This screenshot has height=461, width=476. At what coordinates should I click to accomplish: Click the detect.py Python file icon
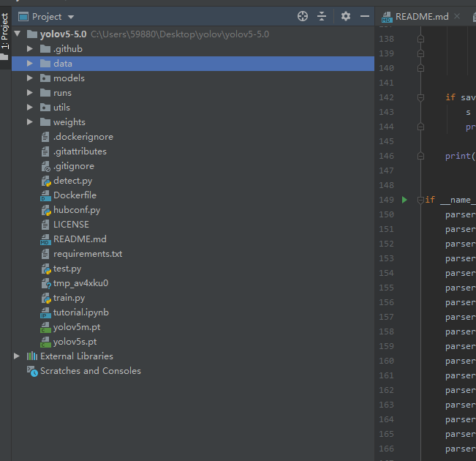click(46, 181)
